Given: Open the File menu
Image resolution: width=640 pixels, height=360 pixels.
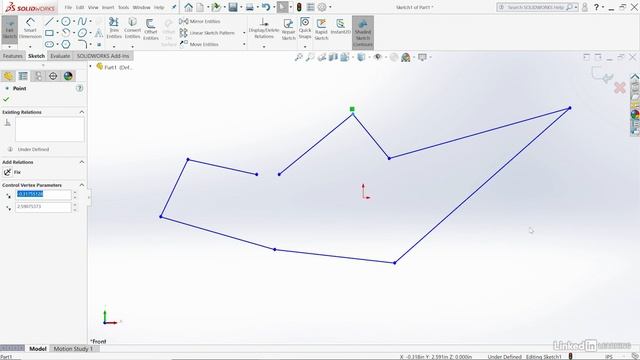Looking at the screenshot, I should 68,7.
